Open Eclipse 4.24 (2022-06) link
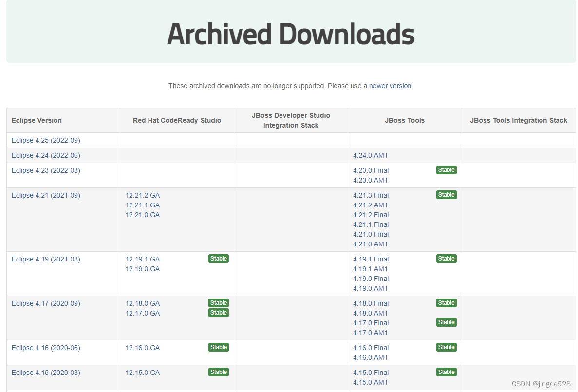The height and width of the screenshot is (392, 578). (46, 156)
